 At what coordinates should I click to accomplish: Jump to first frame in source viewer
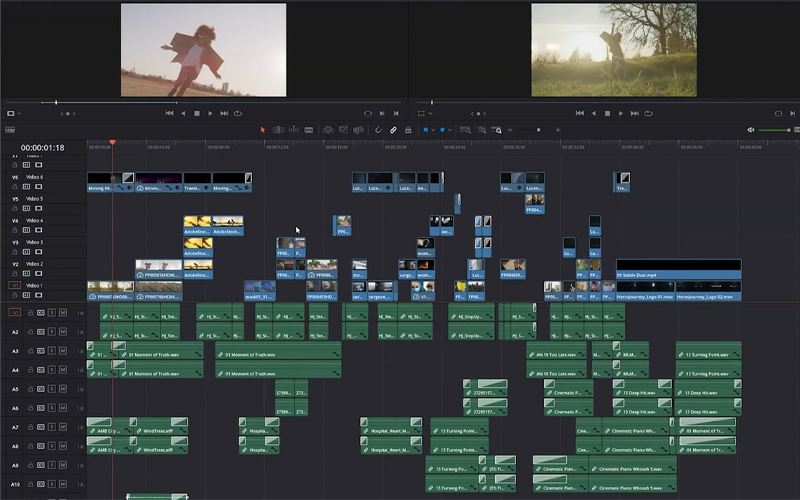coord(169,113)
